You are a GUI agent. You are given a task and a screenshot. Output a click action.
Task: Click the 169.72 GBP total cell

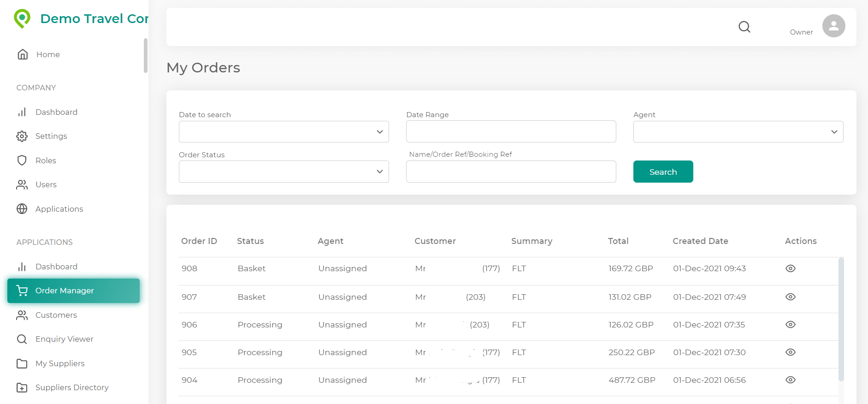631,268
